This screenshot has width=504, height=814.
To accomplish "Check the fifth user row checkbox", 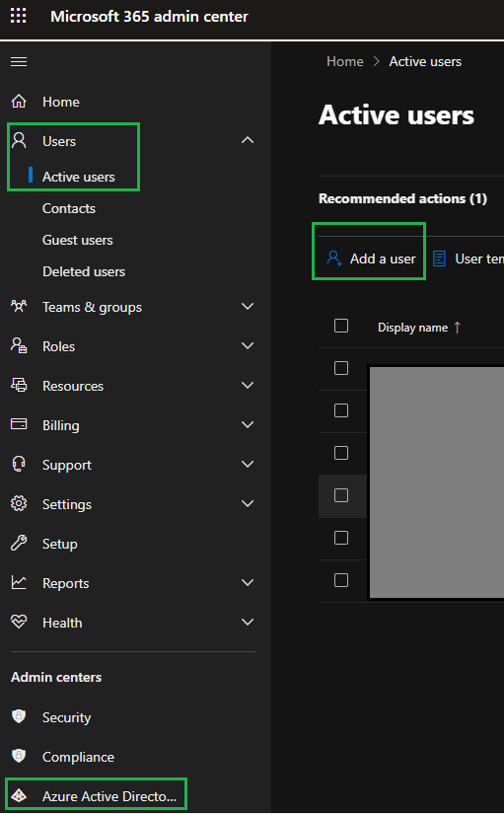I will pyautogui.click(x=341, y=538).
